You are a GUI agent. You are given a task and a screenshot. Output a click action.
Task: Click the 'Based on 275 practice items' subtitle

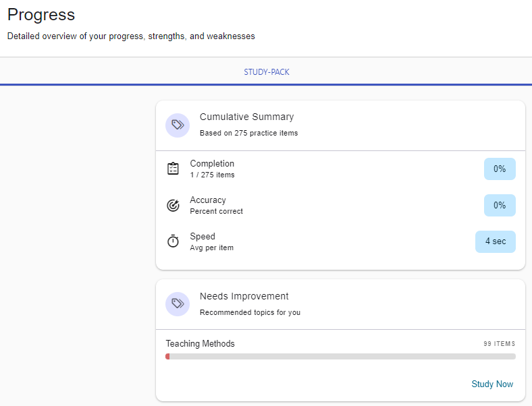pos(248,133)
